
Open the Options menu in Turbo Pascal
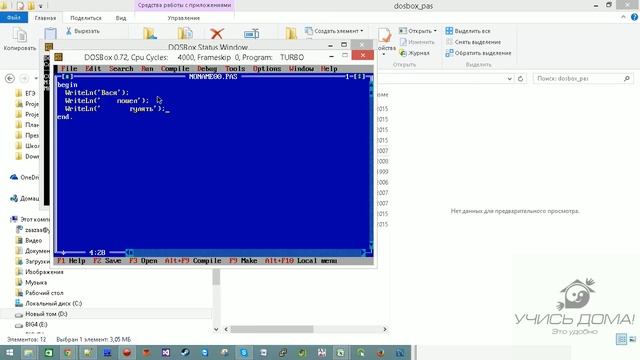point(267,69)
